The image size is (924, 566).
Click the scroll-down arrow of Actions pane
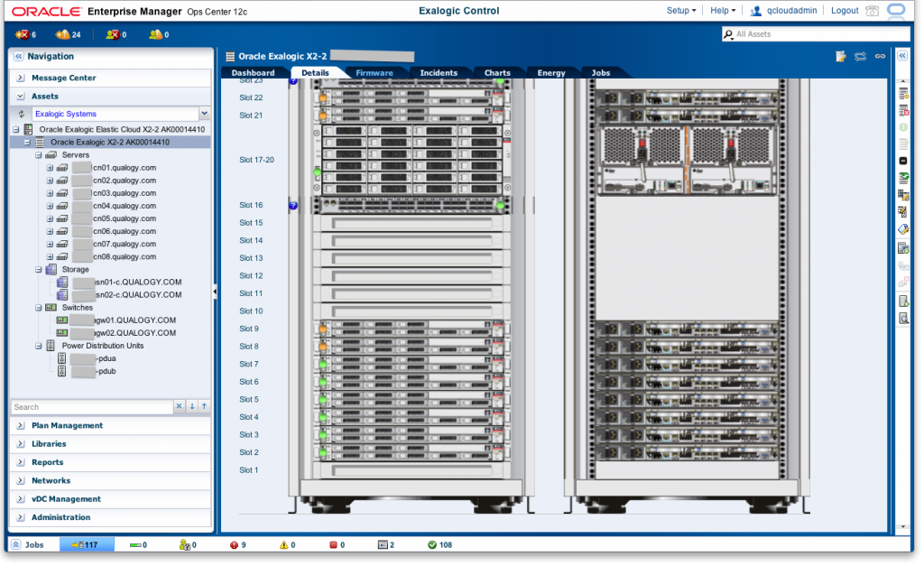click(x=902, y=527)
